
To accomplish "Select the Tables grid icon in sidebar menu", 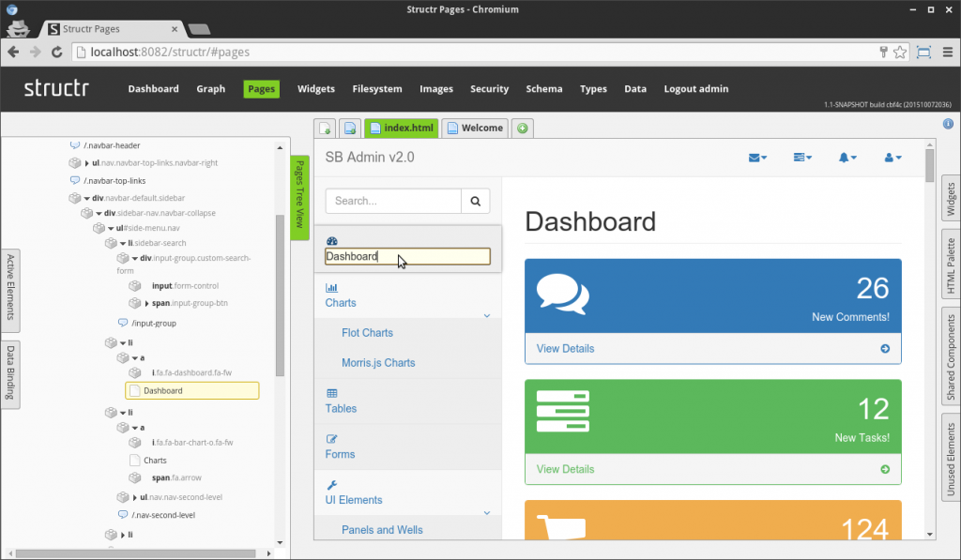I will pos(333,395).
